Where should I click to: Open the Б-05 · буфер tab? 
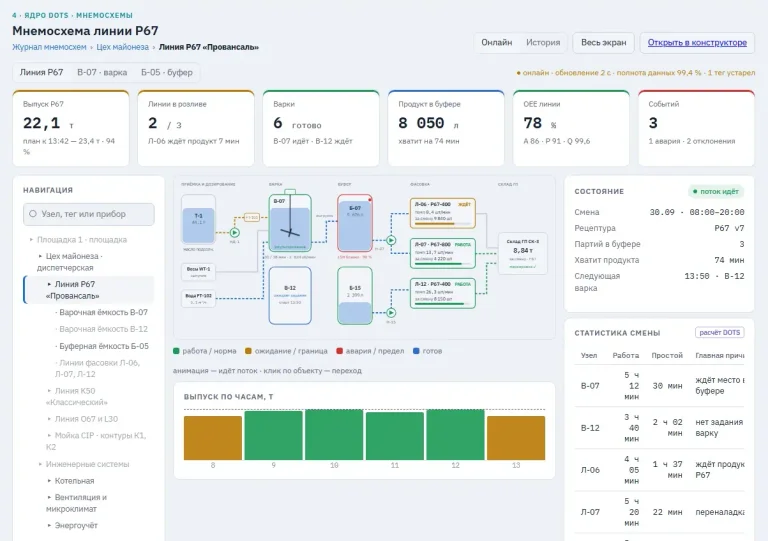pyautogui.click(x=167, y=72)
